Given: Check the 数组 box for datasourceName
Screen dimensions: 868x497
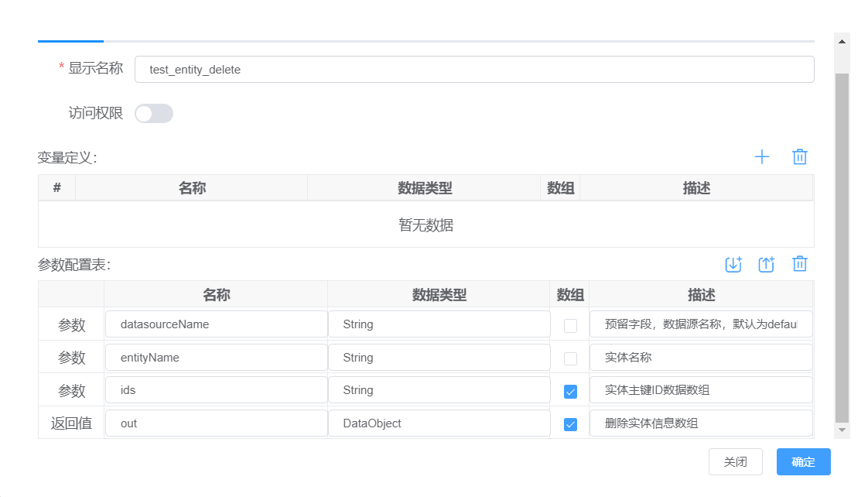Looking at the screenshot, I should pos(570,326).
